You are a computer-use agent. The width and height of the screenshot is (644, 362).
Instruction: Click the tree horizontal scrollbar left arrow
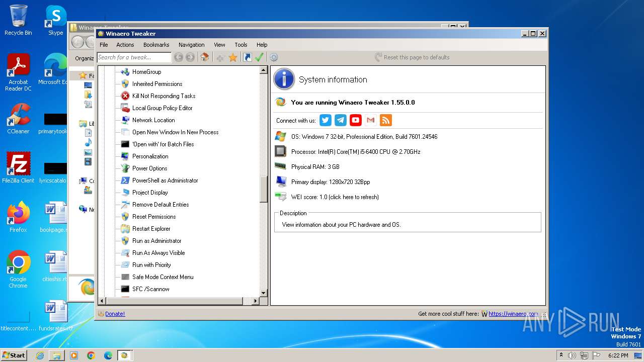click(x=102, y=301)
